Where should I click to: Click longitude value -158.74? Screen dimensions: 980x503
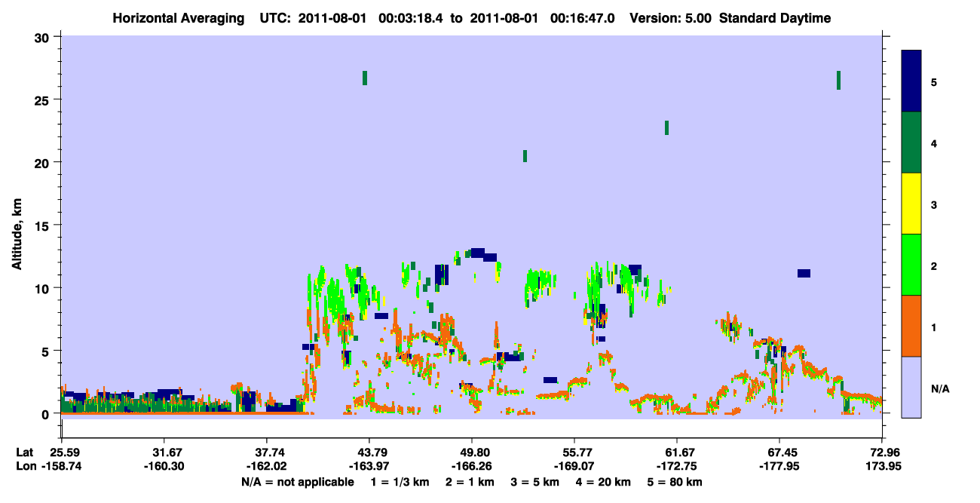pyautogui.click(x=61, y=466)
